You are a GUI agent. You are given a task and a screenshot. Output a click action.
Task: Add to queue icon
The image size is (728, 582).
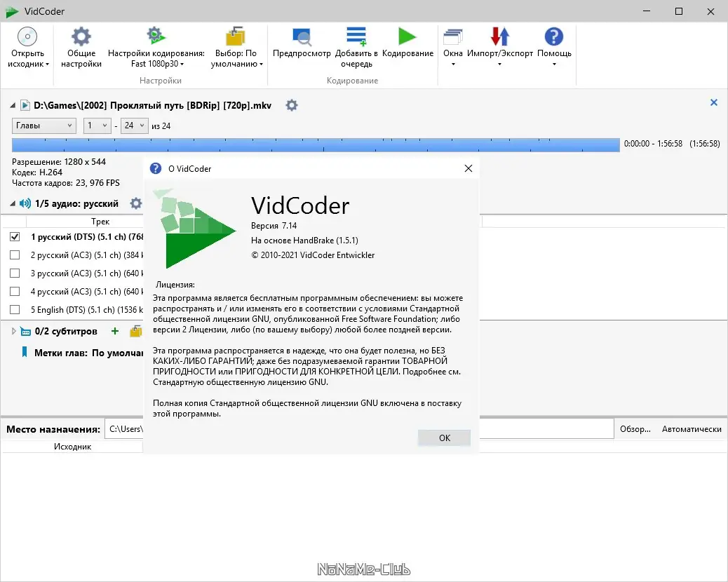[356, 36]
